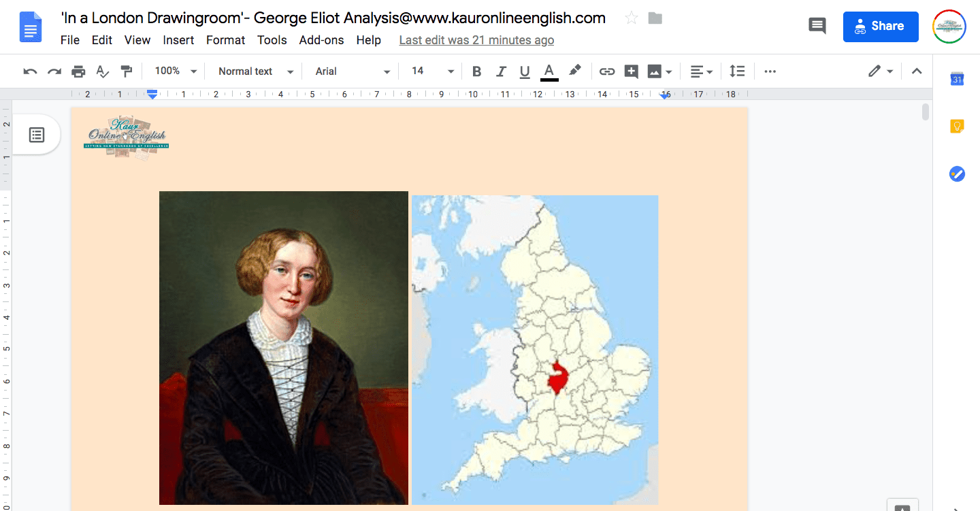The height and width of the screenshot is (511, 980).
Task: Open the Normal text style dropdown
Action: pos(256,71)
